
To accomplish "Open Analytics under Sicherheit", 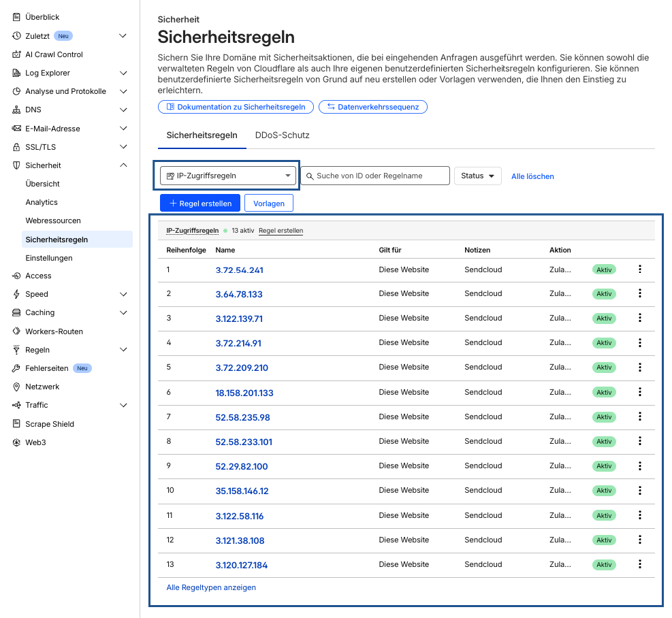I will (42, 202).
